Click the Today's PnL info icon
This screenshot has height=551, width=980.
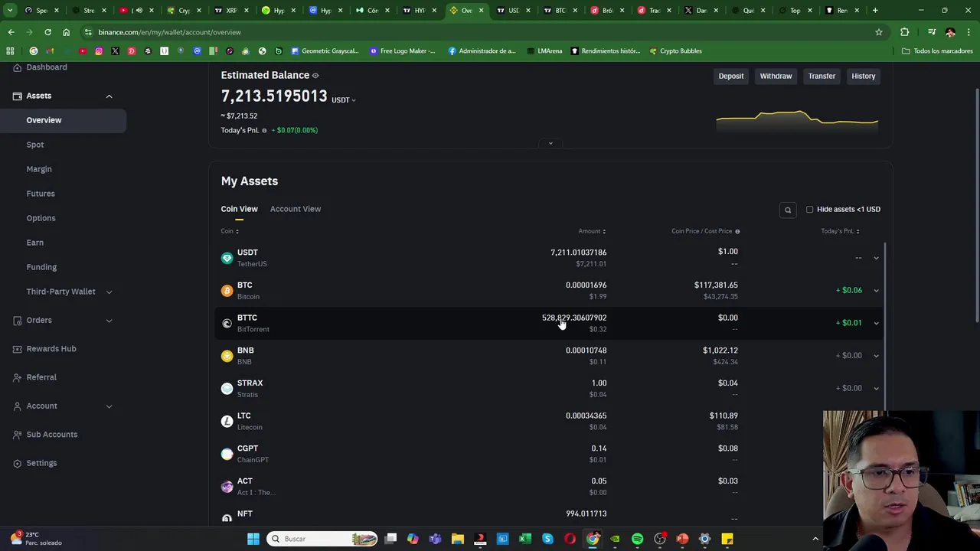click(264, 130)
